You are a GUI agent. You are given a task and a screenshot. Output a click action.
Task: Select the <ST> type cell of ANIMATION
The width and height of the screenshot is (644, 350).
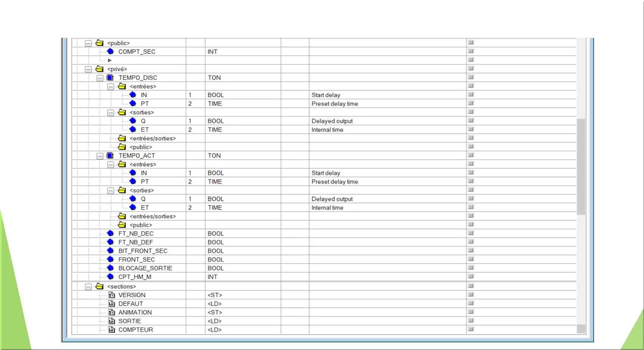pos(243,312)
